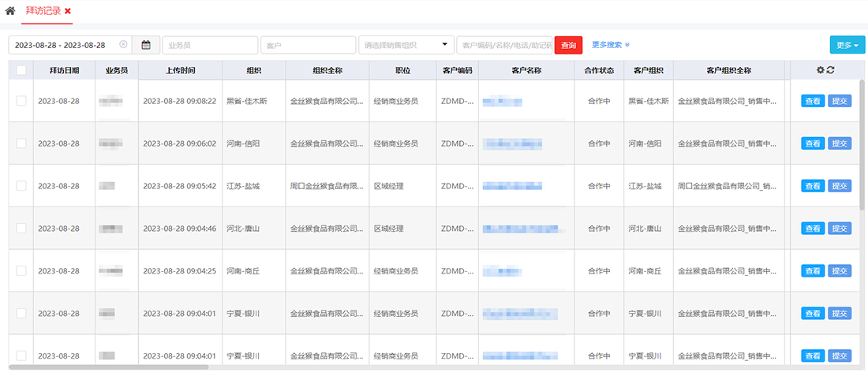Toggle the select-all checkbox in header
868x372 pixels.
[x=21, y=70]
